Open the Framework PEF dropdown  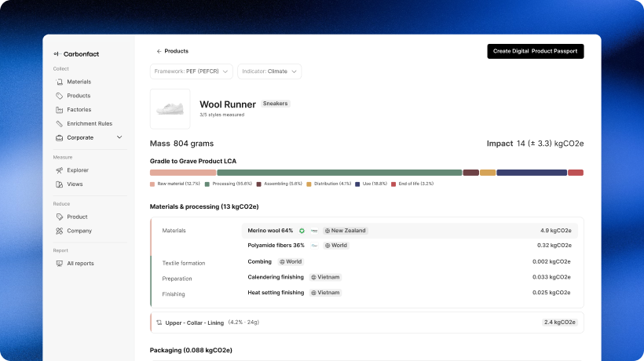(x=192, y=71)
